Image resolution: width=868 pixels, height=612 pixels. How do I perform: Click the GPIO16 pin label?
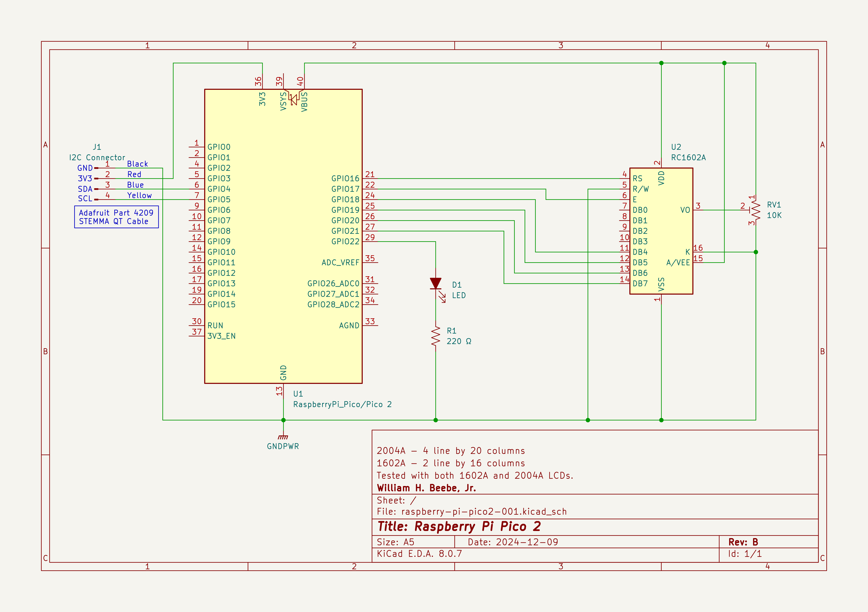[345, 179]
